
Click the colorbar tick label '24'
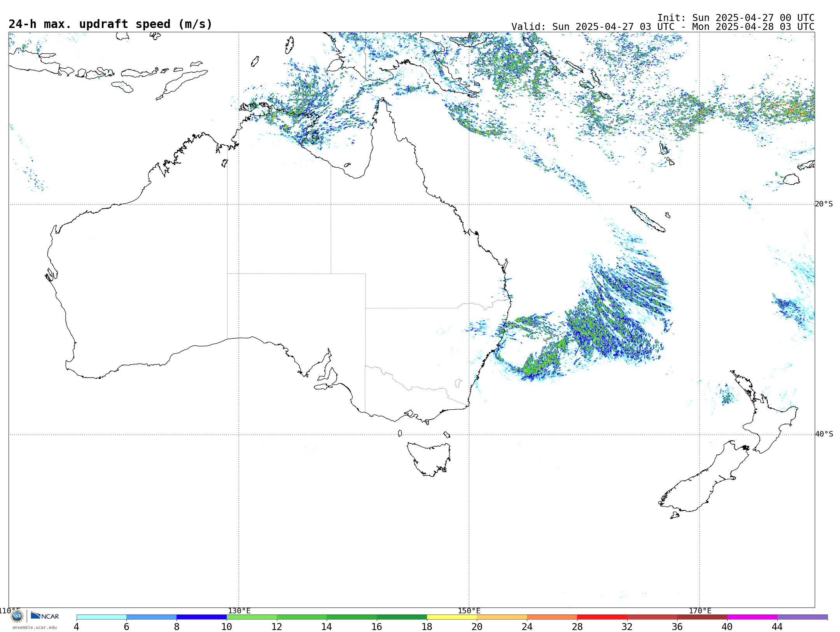(x=527, y=627)
